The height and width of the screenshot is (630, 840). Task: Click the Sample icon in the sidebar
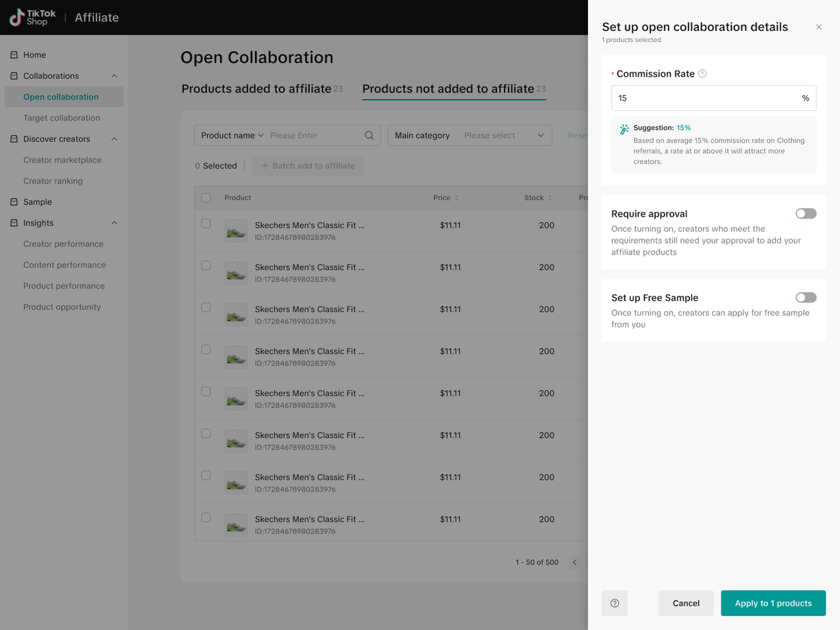tap(14, 202)
